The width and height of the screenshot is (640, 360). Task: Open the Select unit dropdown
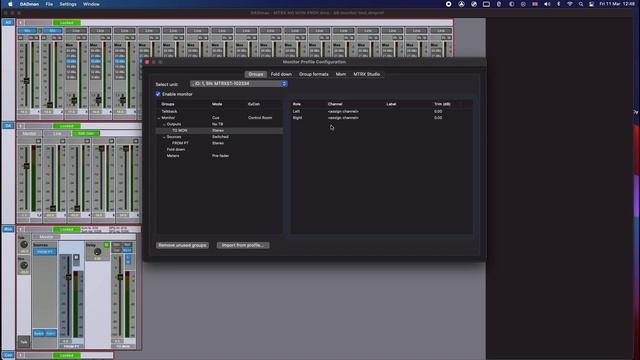pyautogui.click(x=239, y=84)
